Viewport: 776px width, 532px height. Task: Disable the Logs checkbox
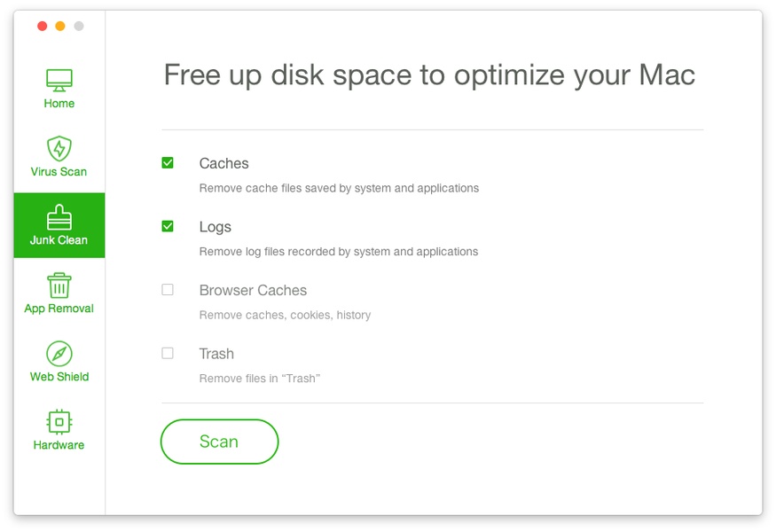point(168,226)
